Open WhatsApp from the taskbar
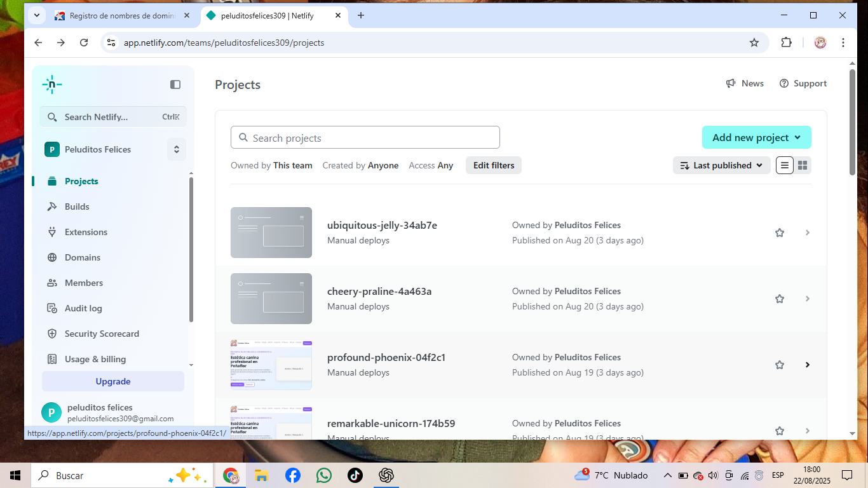This screenshot has width=868, height=488. [x=323, y=475]
